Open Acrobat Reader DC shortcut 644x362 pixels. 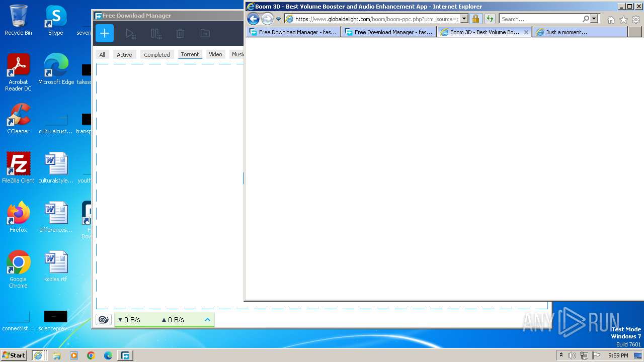coord(18,73)
